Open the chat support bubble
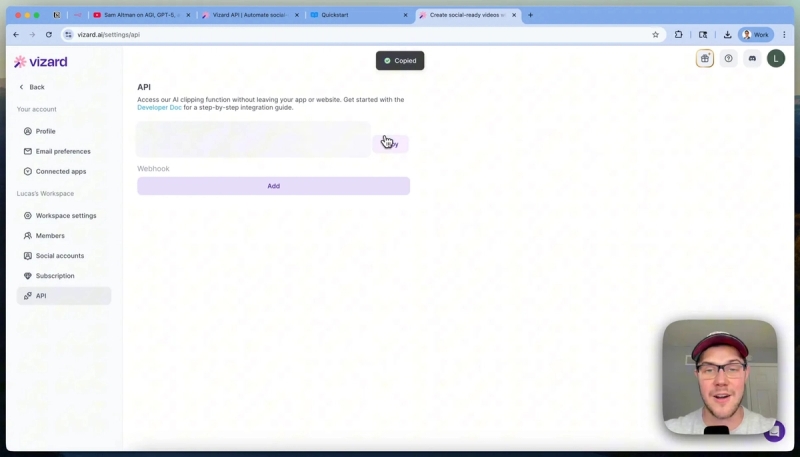Viewport: 800px width, 457px height. pyautogui.click(x=774, y=431)
